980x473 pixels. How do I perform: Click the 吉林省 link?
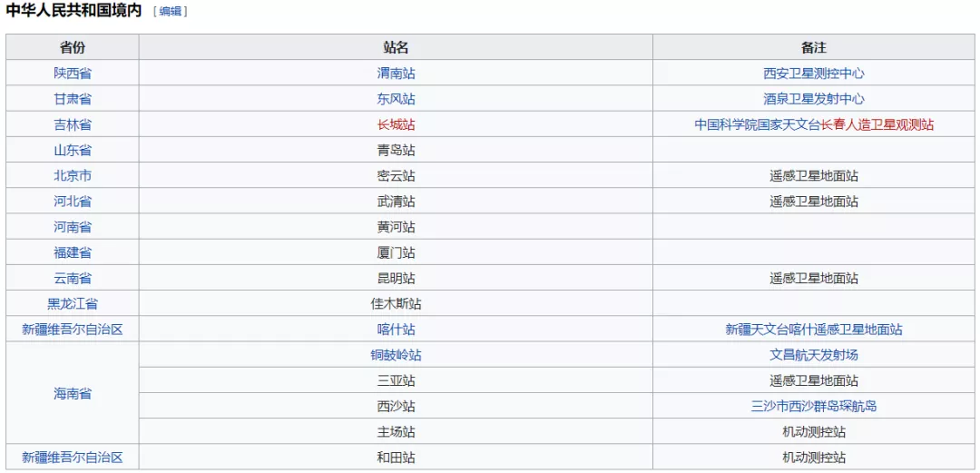coord(73,124)
